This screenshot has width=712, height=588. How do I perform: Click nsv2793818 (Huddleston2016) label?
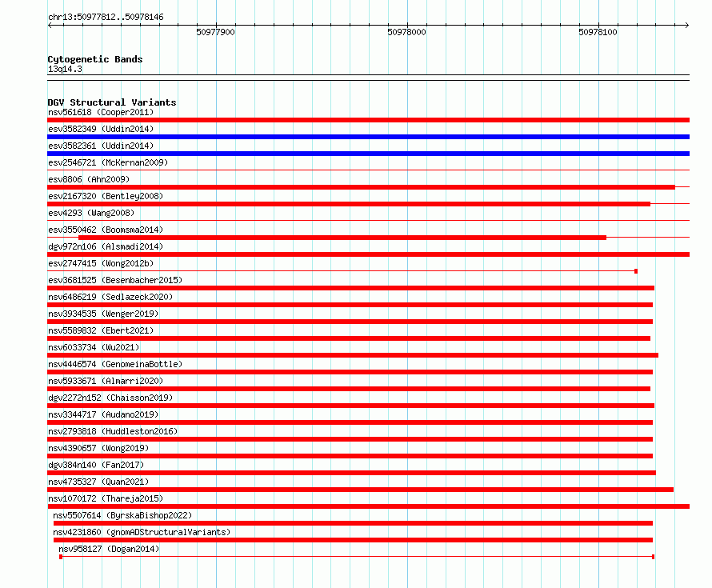[113, 431]
